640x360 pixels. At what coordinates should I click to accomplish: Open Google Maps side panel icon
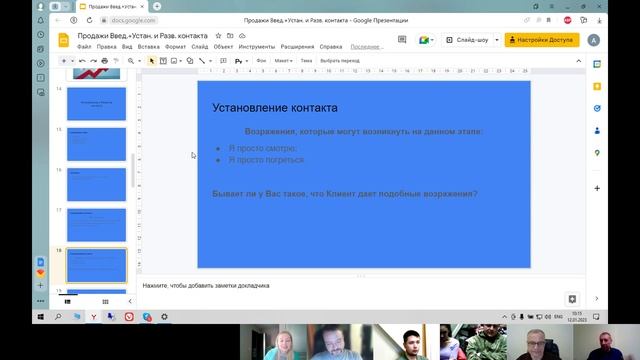(x=597, y=153)
